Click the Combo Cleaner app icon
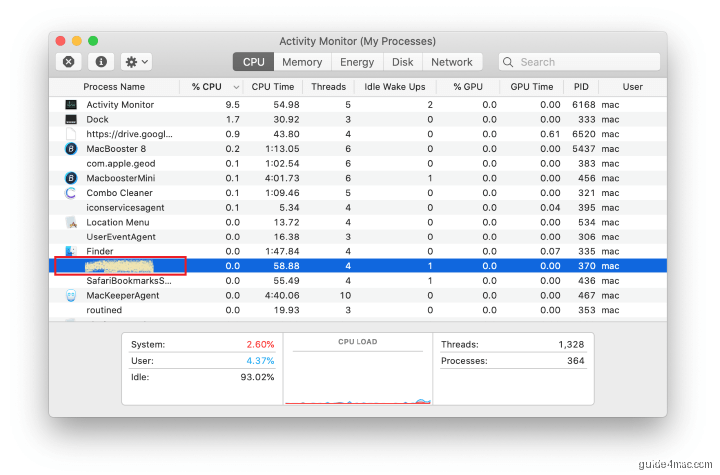720x475 pixels. click(x=71, y=193)
